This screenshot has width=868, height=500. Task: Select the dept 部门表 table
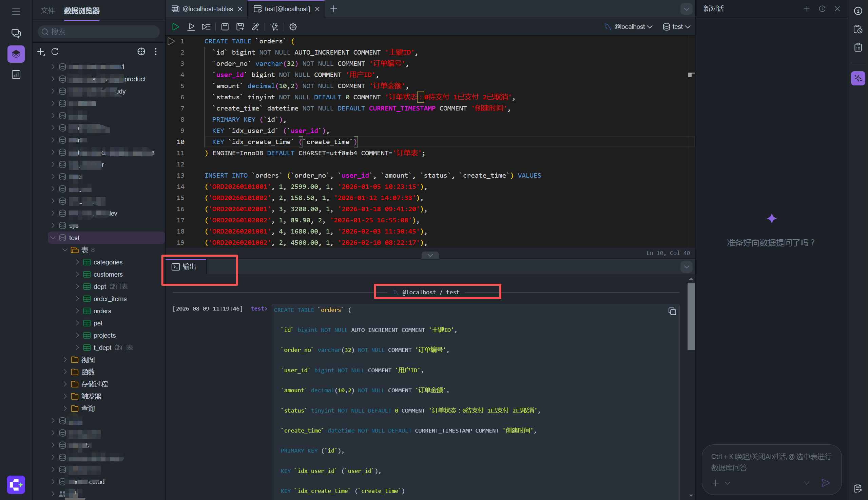point(105,286)
